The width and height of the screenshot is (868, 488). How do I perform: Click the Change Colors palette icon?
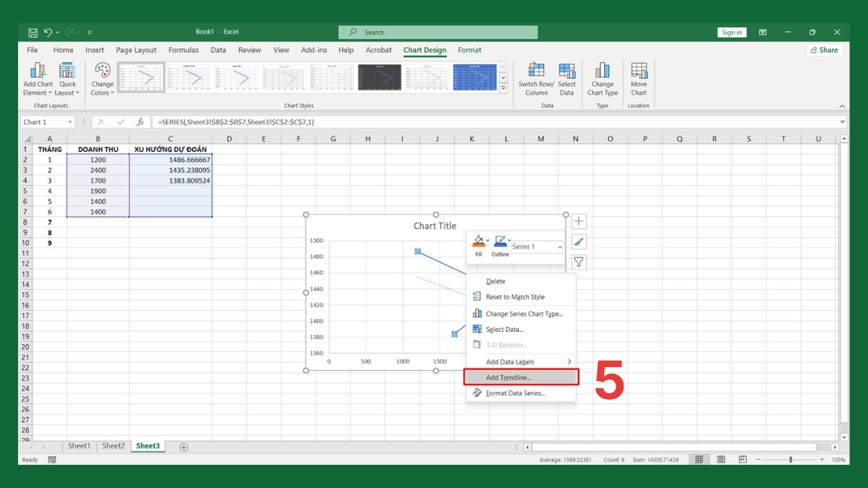pos(103,71)
